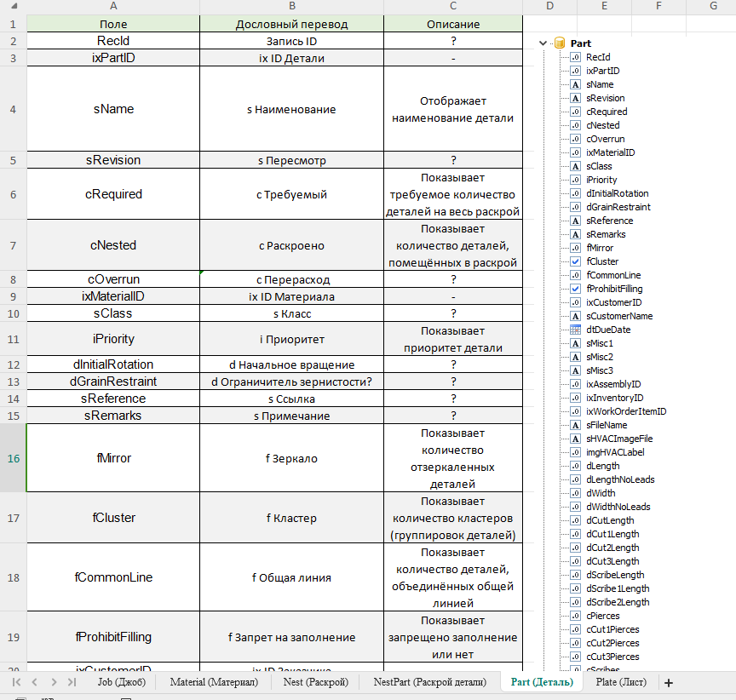Jump to the last sheet tab

point(72,682)
